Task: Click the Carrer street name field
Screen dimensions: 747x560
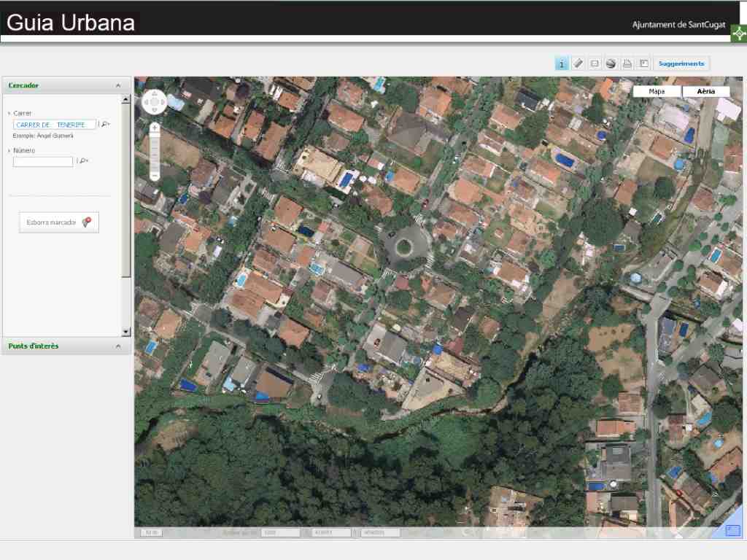Action: 55,125
